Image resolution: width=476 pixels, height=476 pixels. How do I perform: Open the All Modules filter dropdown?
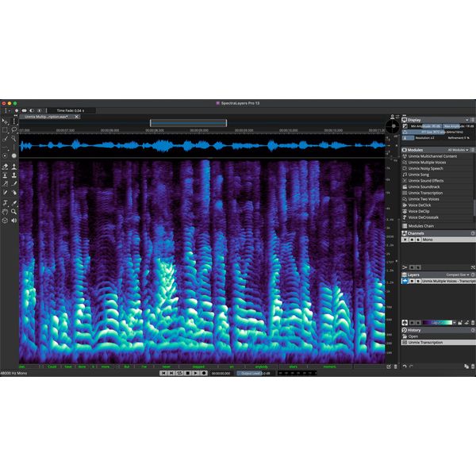tap(458, 150)
